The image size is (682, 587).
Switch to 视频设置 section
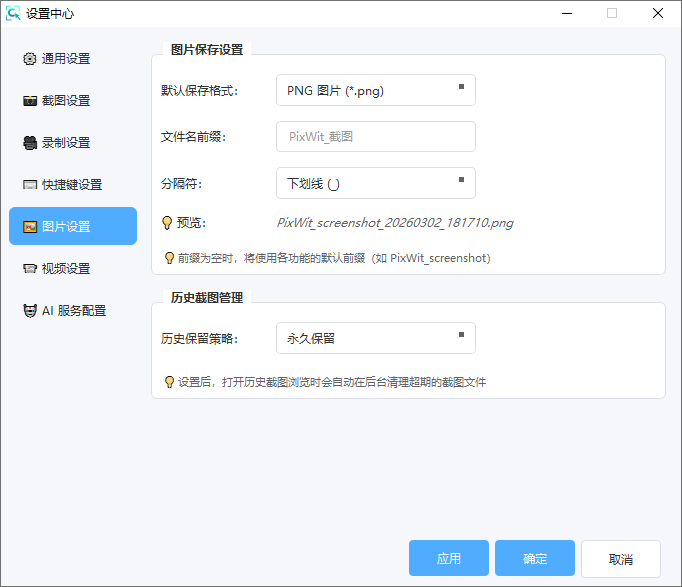click(x=73, y=269)
